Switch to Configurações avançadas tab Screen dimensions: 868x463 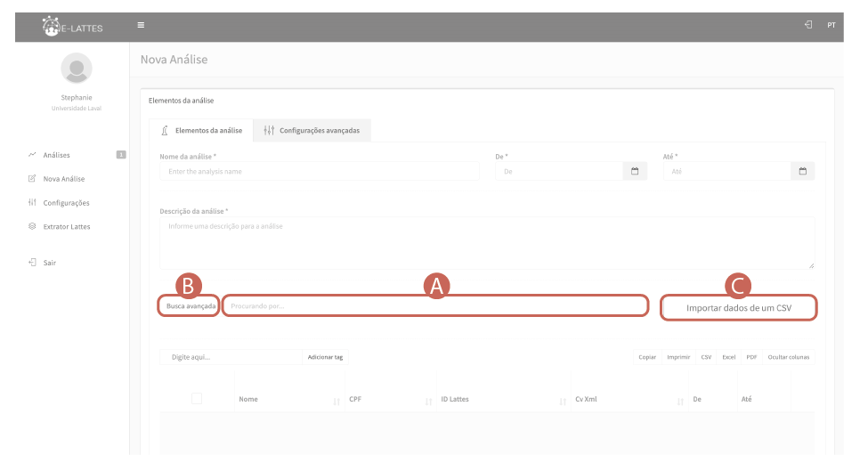pos(312,130)
